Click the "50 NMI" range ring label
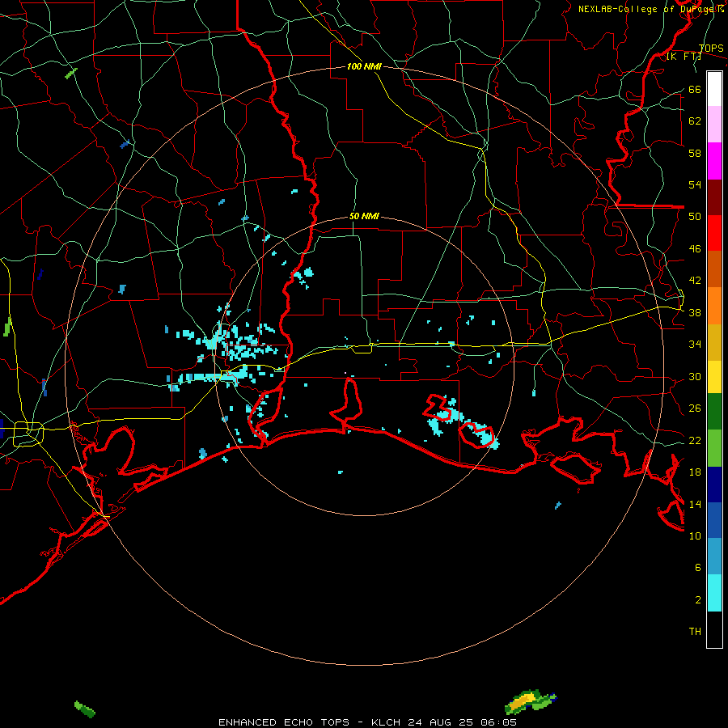 (364, 216)
